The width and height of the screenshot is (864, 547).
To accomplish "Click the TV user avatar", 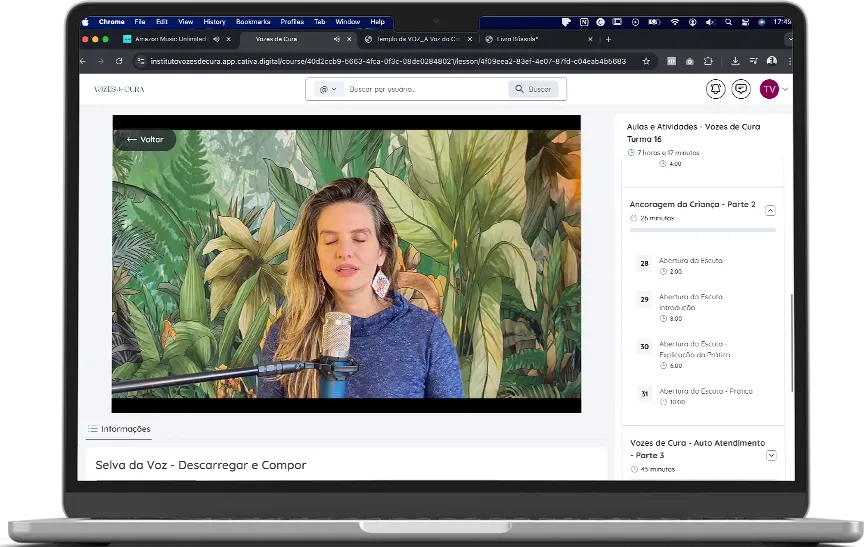I will [769, 89].
